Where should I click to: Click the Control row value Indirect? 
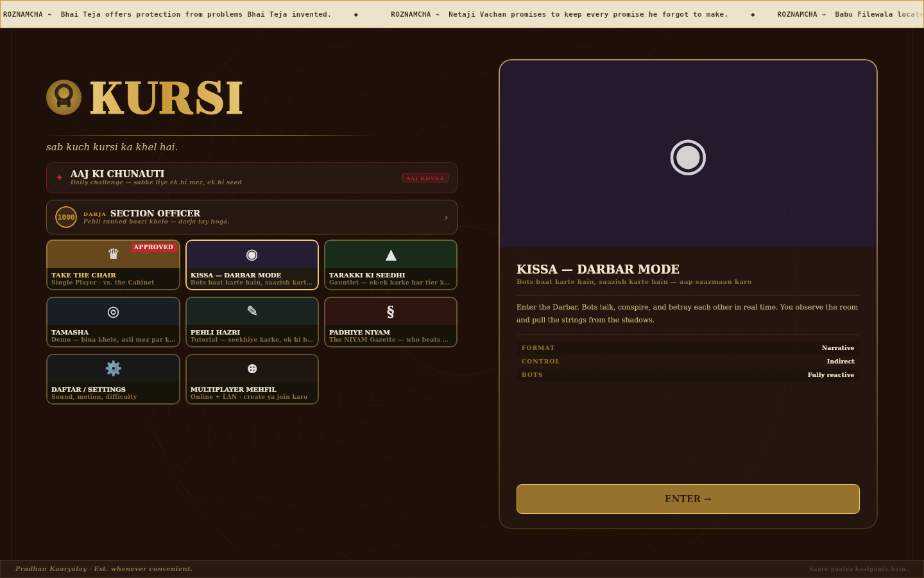tap(841, 362)
